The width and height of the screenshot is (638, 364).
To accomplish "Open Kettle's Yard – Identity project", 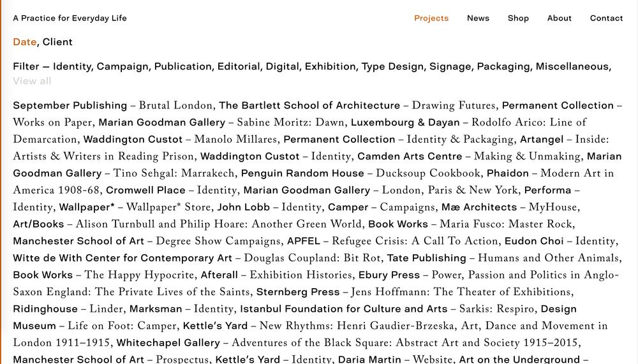I will point(274,360).
